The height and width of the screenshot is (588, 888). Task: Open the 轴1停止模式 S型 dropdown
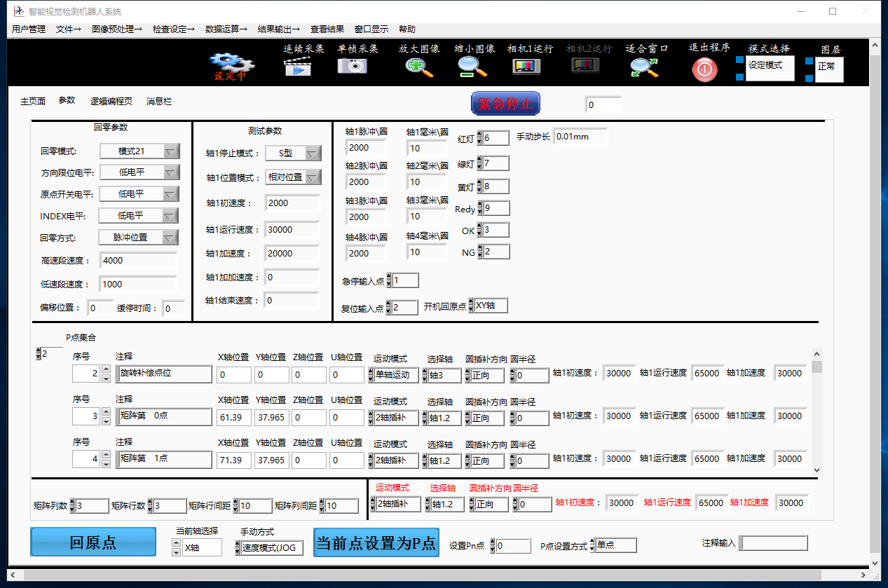[x=293, y=153]
